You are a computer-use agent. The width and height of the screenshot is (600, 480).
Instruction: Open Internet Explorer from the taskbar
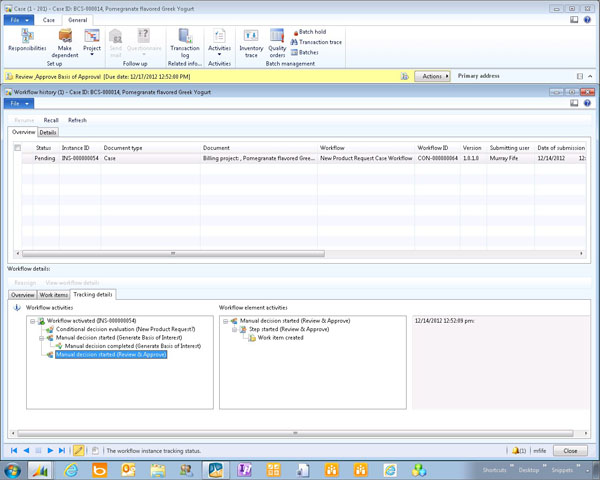(x=71, y=470)
